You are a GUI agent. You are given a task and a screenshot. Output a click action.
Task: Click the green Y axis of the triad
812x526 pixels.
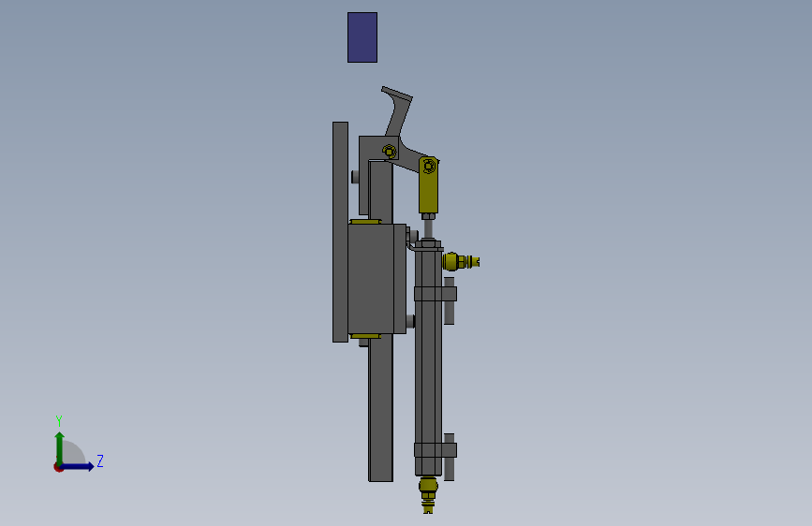[60, 447]
